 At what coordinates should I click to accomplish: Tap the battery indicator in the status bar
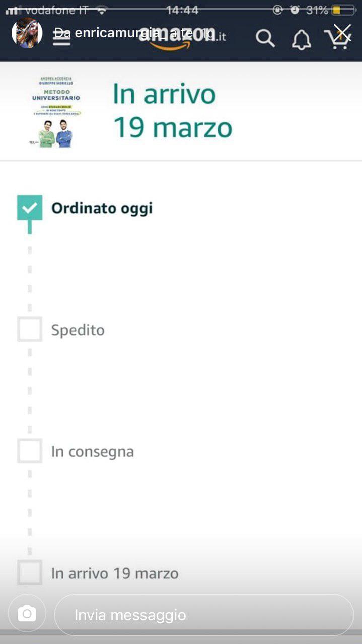tap(343, 10)
